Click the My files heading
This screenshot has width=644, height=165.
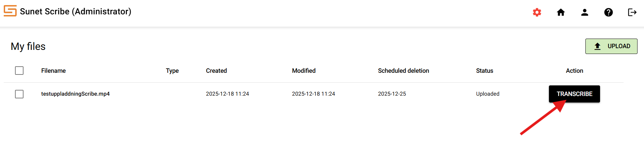[28, 46]
